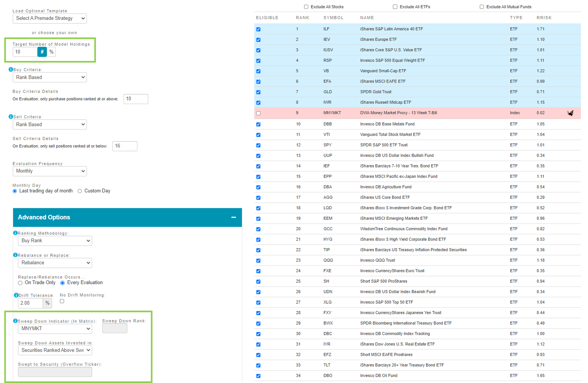This screenshot has width=588, height=383.
Task: Click the sell rank threshold field showing 16
Action: coord(125,146)
